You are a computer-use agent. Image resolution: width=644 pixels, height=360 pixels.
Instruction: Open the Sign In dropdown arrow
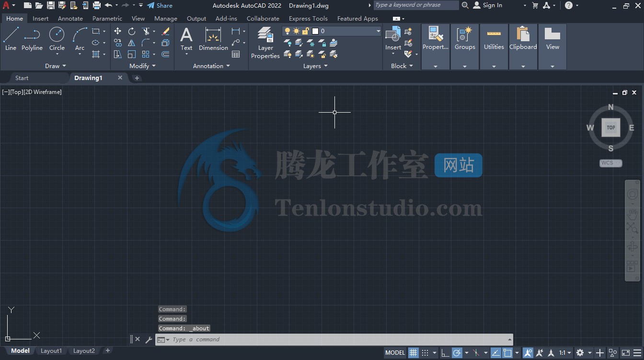point(525,5)
